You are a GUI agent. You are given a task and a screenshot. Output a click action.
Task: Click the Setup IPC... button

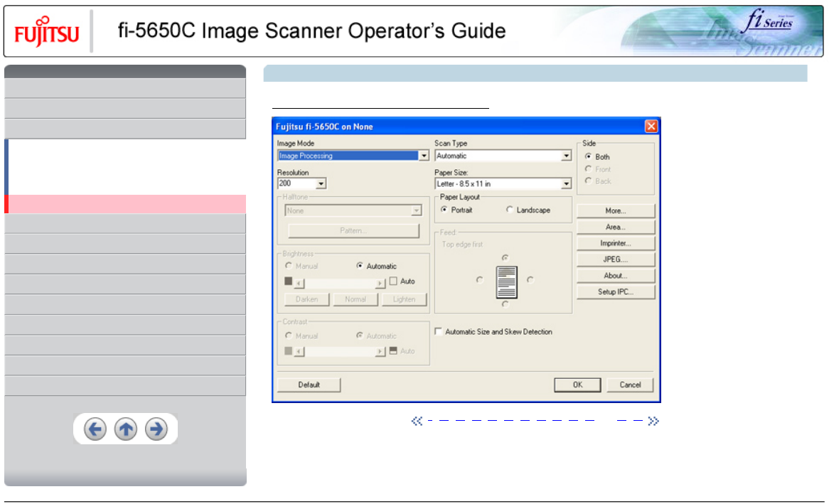pyautogui.click(x=616, y=292)
